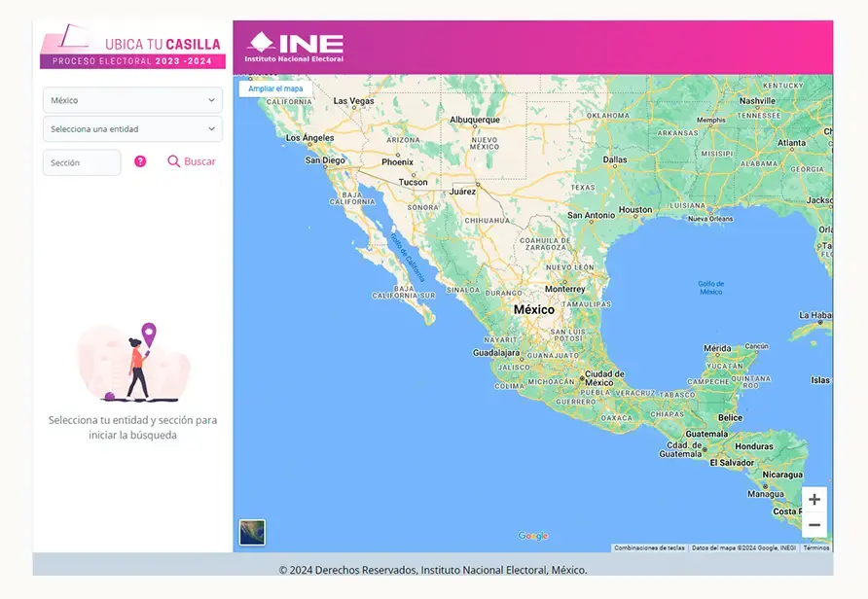Click the Ubica tu Casilla logo
868x599 pixels.
click(133, 47)
